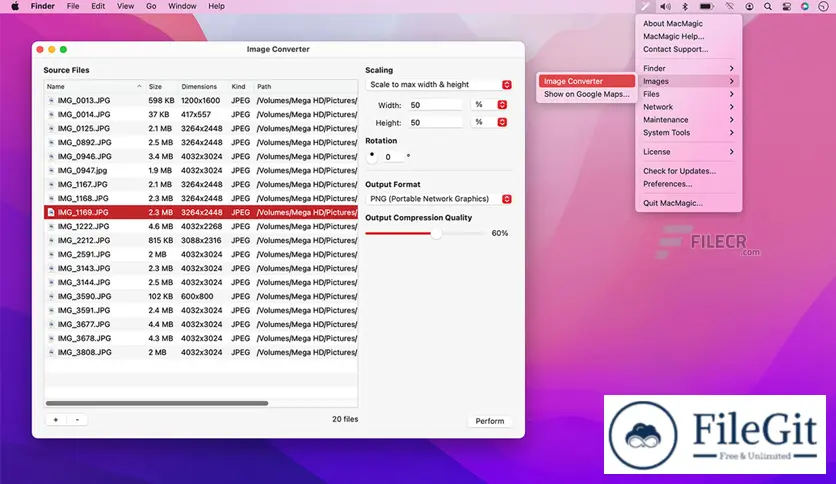Click the Size column header
Viewport: 836px width, 484px height.
pos(162,86)
